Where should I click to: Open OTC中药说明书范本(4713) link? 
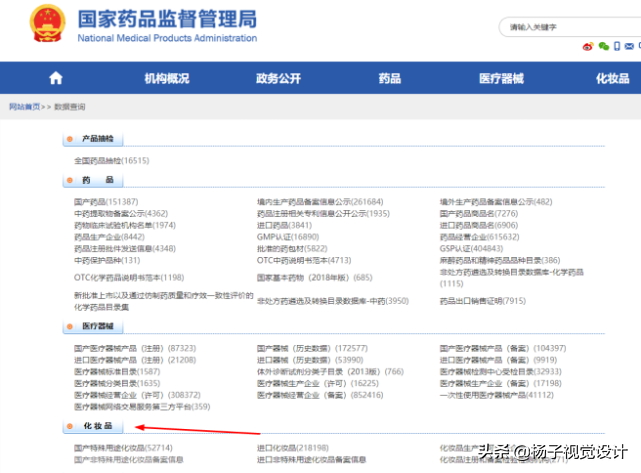coord(304,260)
